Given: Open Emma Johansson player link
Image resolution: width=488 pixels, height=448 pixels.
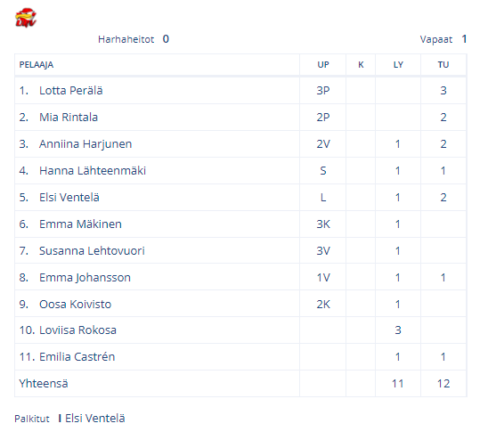Looking at the screenshot, I should pyautogui.click(x=85, y=278).
